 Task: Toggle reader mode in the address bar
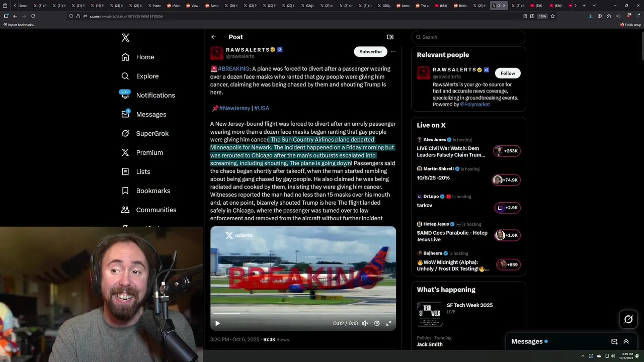(525, 16)
